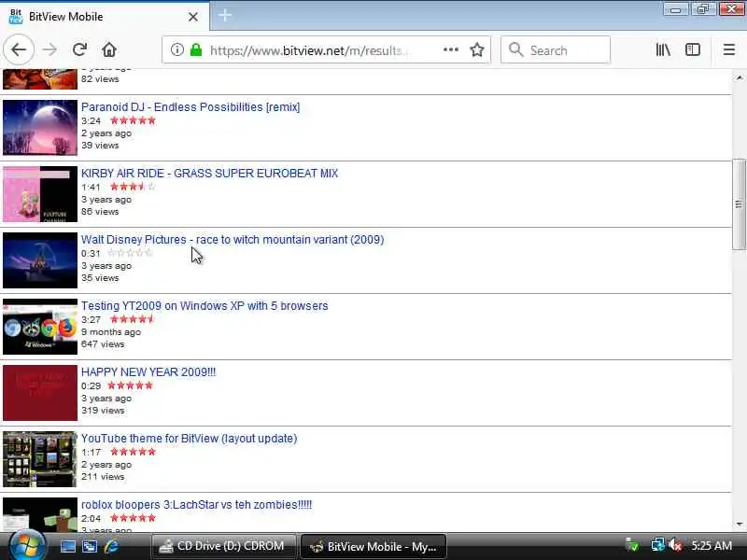
Task: Click the page scrollbar up arrow
Action: (x=739, y=77)
